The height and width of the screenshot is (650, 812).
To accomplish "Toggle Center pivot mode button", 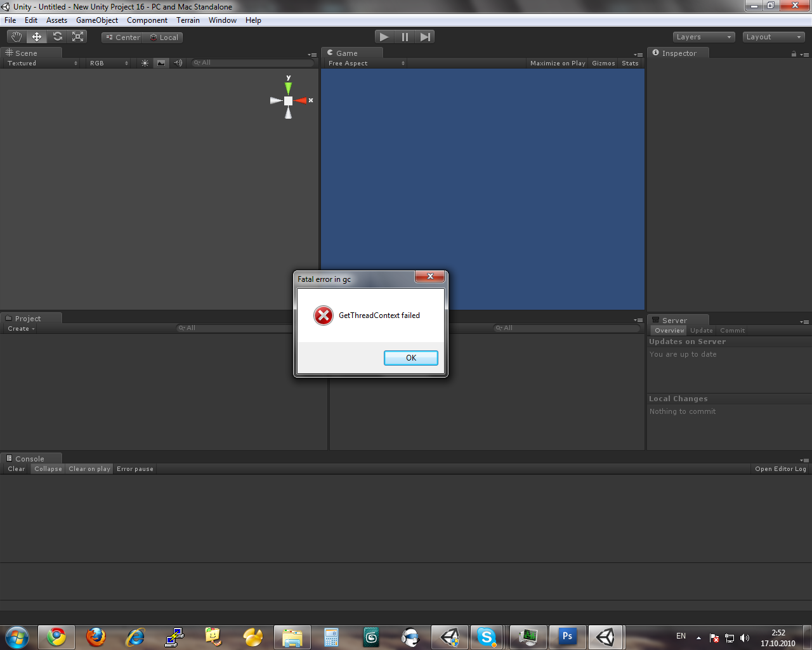I will 123,37.
